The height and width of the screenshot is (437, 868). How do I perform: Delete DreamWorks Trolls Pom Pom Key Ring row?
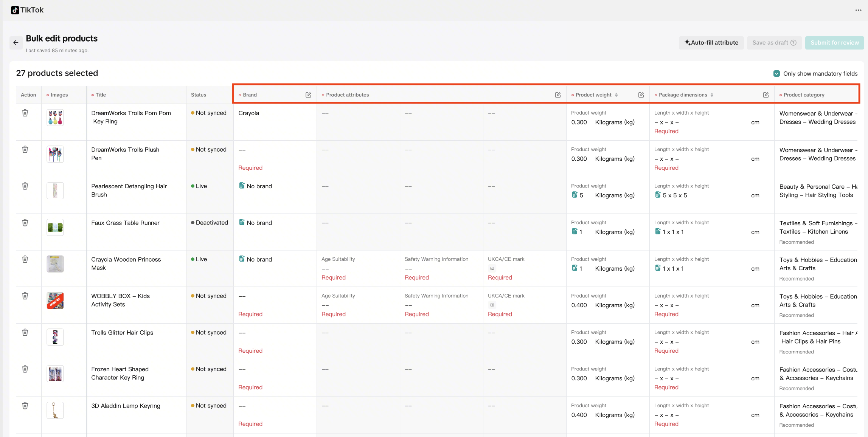tap(25, 113)
